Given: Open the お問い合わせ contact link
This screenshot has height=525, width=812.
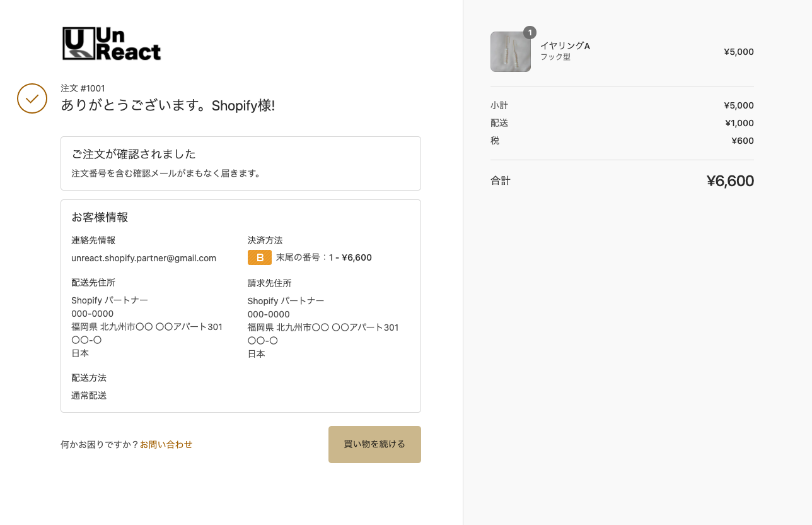Looking at the screenshot, I should (166, 444).
